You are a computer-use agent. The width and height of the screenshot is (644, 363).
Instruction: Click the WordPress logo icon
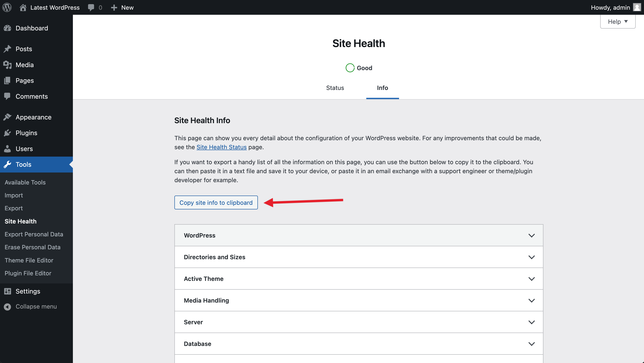(x=7, y=7)
